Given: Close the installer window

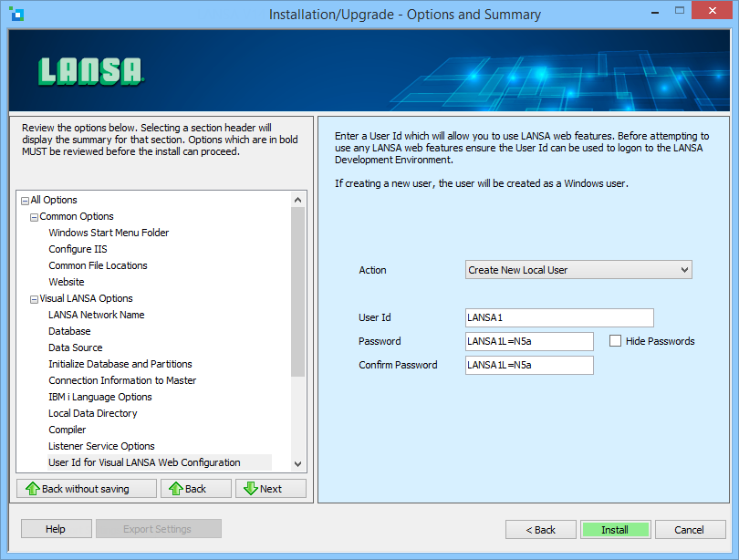Looking at the screenshot, I should click(713, 10).
